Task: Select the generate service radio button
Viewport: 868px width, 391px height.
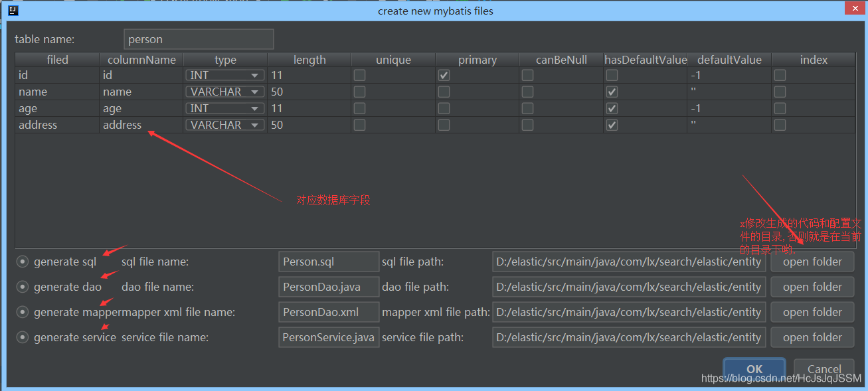Action: click(22, 337)
